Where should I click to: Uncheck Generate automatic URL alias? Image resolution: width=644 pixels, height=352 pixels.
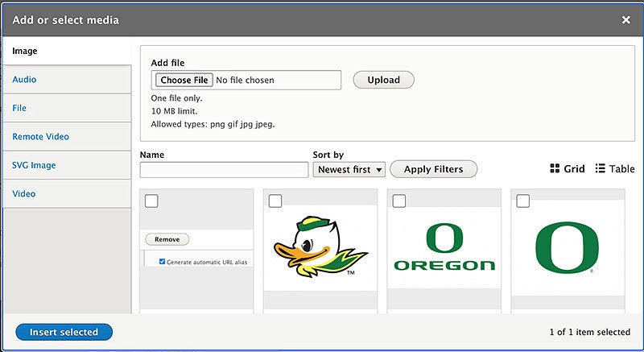click(163, 262)
